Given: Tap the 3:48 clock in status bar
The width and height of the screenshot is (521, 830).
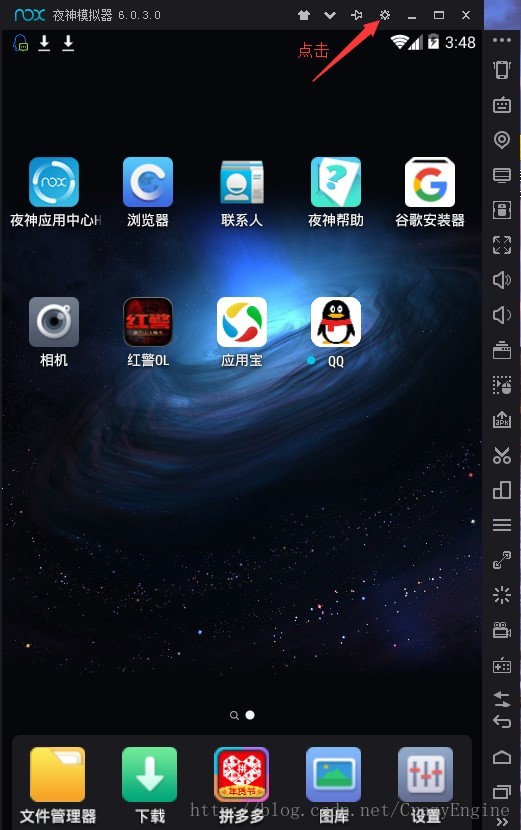Looking at the screenshot, I should point(460,42).
